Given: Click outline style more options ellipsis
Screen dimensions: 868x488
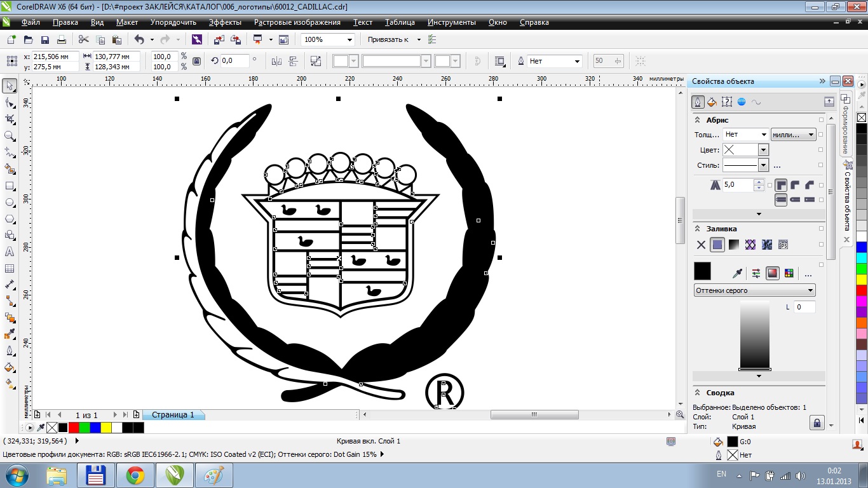Looking at the screenshot, I should pos(776,166).
